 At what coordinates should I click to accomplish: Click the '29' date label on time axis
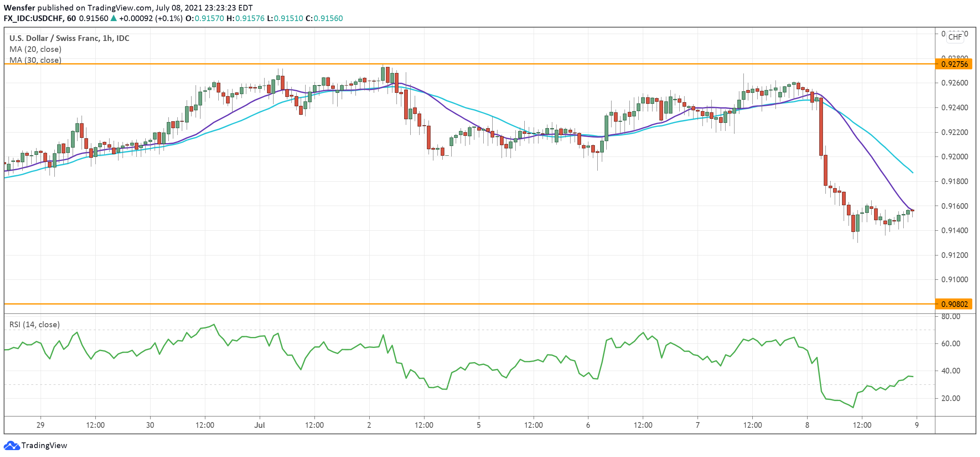(x=40, y=425)
